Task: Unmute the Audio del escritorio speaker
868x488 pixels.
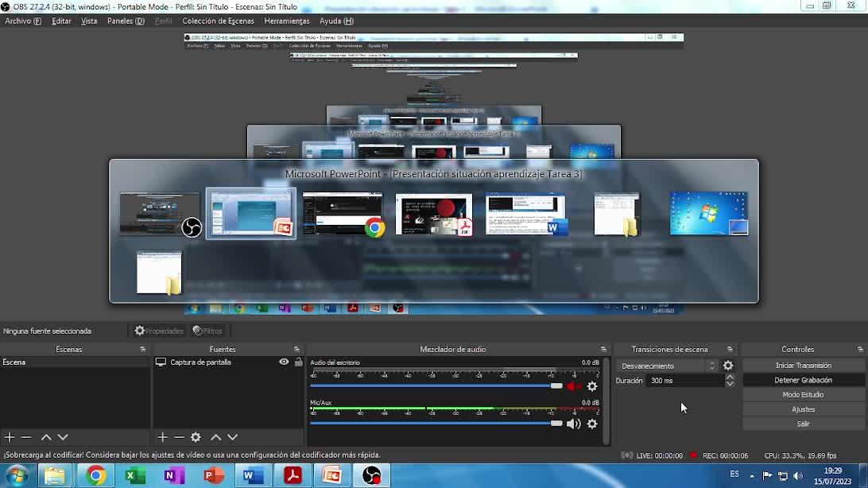Action: pyautogui.click(x=573, y=386)
